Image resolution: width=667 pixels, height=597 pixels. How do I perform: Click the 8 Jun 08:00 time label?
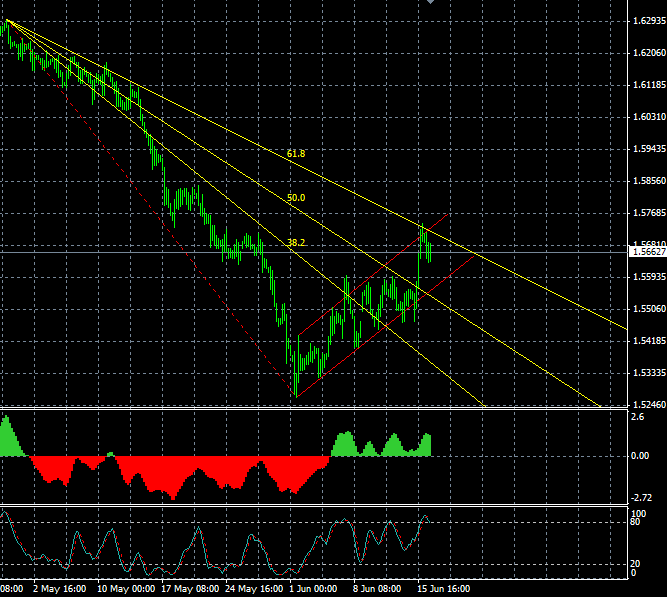click(x=377, y=589)
